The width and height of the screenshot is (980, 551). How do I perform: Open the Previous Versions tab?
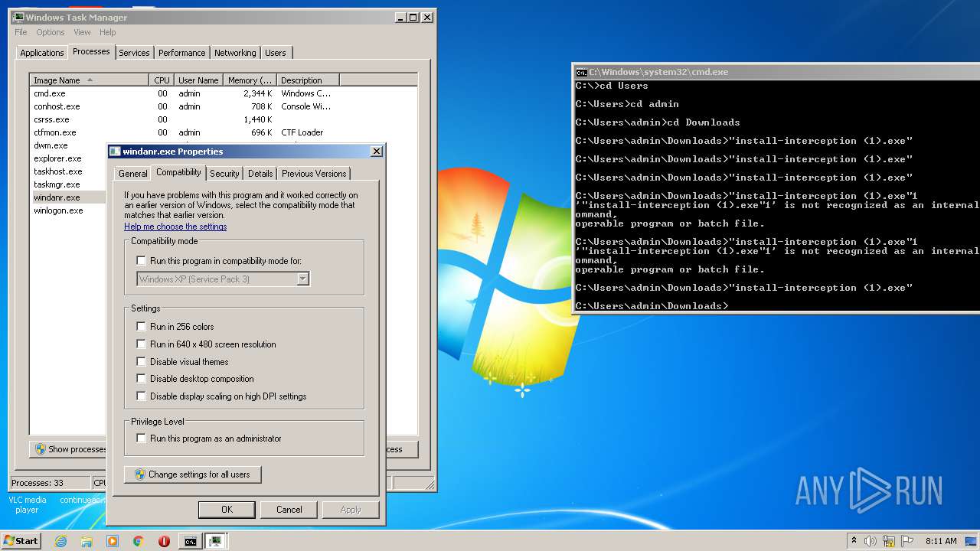pyautogui.click(x=314, y=174)
